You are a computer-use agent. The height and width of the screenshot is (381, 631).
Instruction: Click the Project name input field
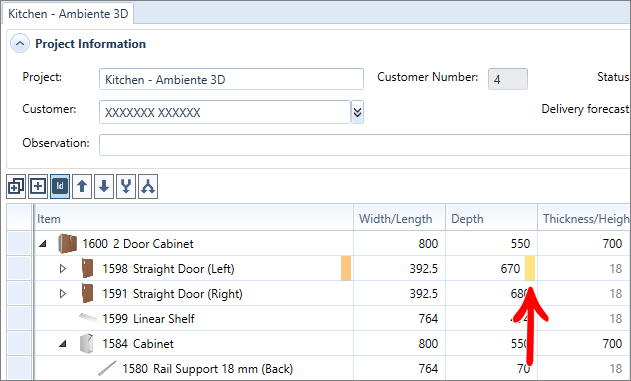231,79
